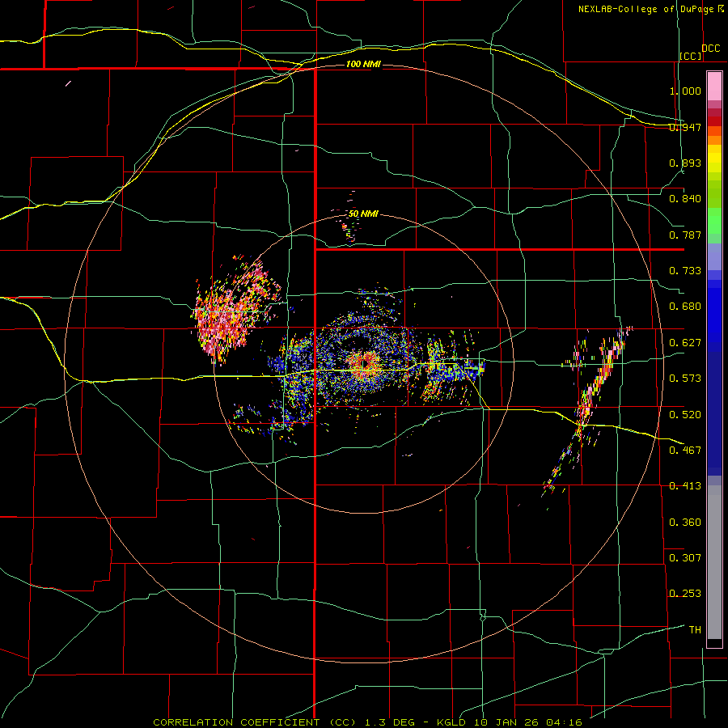Viewport: 728px width, 728px height.
Task: Click the 1.000 value on the color scale
Action: (x=685, y=91)
